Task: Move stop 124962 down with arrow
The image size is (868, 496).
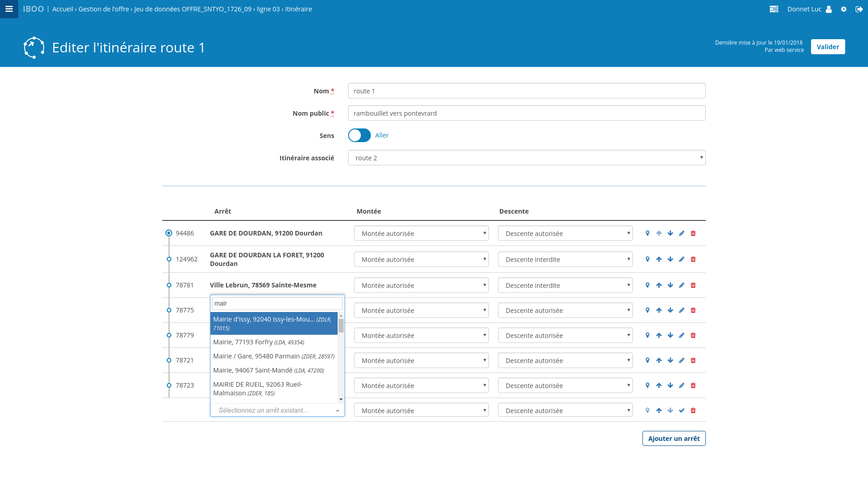Action: click(x=670, y=259)
